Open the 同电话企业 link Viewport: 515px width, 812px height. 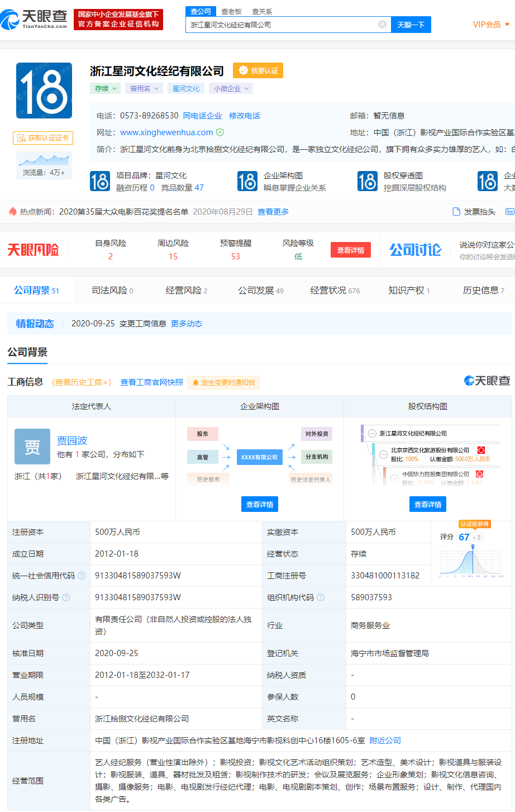[x=203, y=116]
